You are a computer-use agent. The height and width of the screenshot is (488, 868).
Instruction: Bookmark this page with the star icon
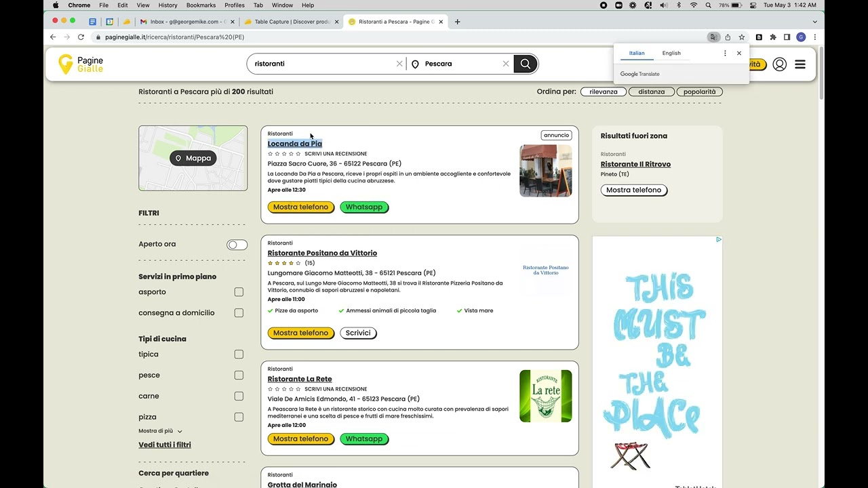pyautogui.click(x=742, y=37)
